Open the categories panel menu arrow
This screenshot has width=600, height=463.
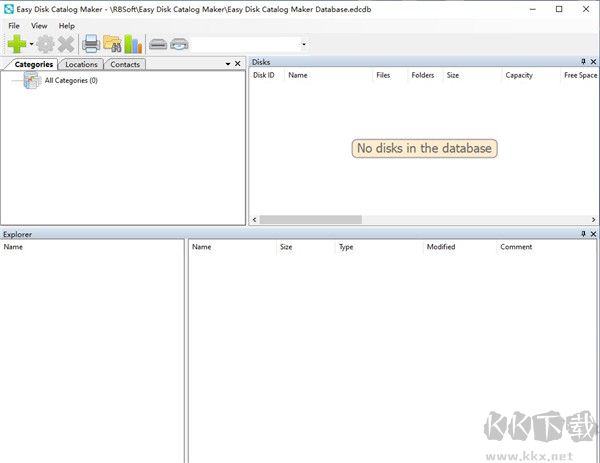click(x=228, y=64)
